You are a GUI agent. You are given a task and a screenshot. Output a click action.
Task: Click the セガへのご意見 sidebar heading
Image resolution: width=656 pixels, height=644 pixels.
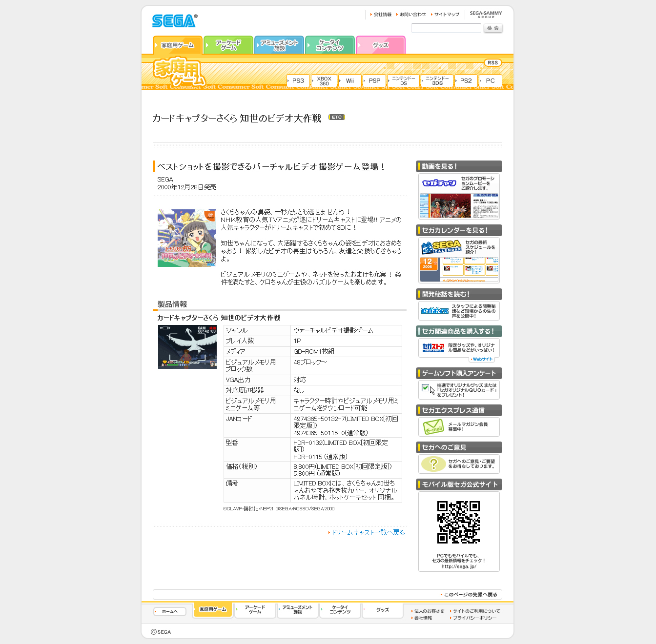click(x=459, y=447)
